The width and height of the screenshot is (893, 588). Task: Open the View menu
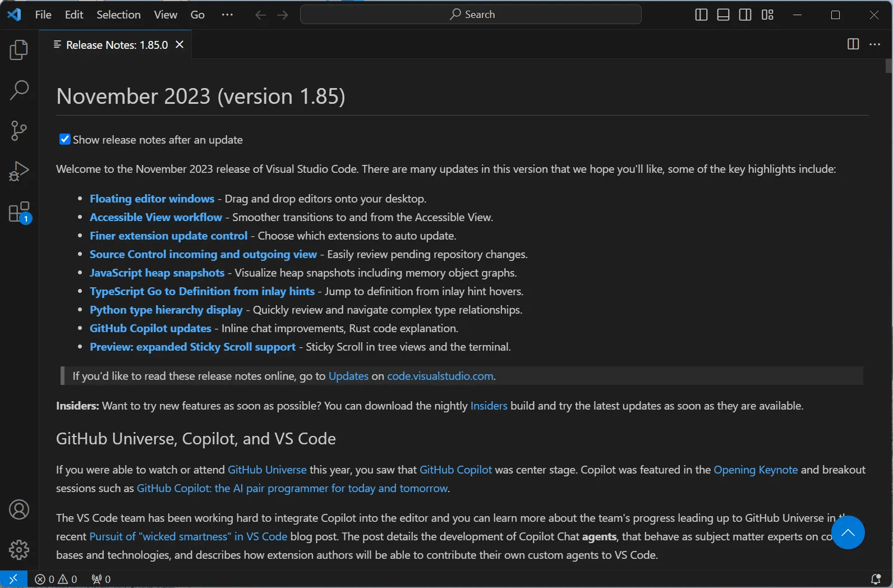[x=165, y=15]
